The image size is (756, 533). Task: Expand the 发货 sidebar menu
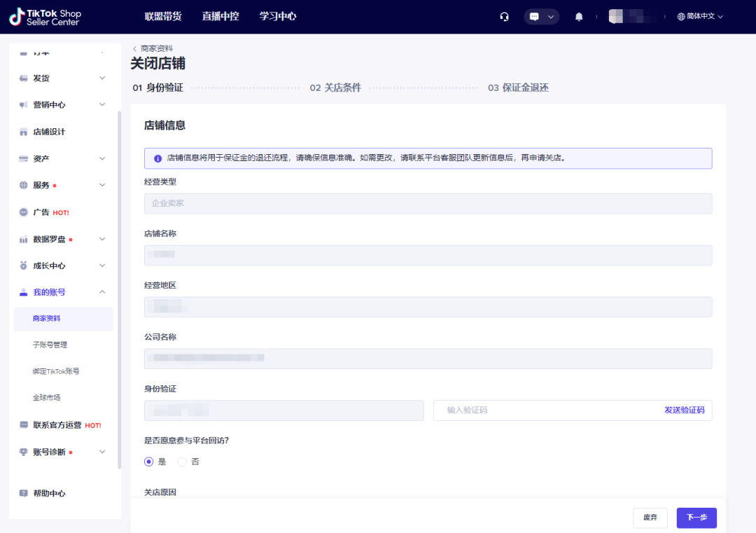click(102, 78)
